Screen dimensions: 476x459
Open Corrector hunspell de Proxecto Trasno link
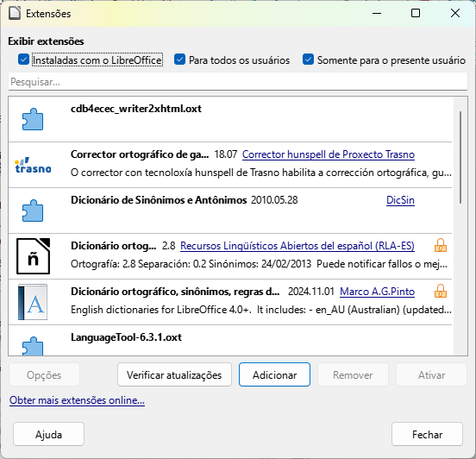click(x=329, y=154)
